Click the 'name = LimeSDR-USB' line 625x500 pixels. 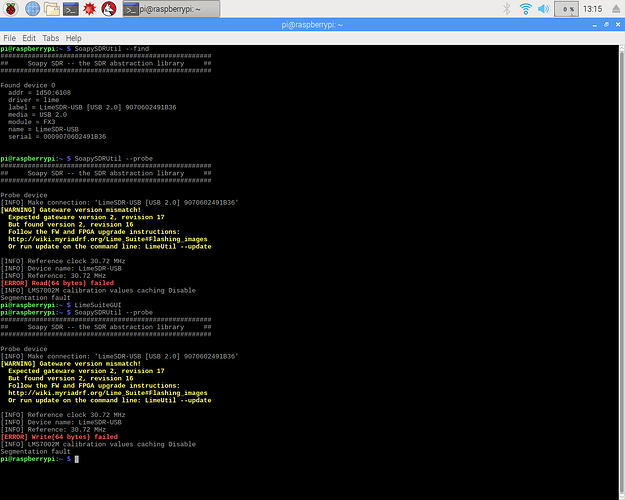(x=43, y=129)
